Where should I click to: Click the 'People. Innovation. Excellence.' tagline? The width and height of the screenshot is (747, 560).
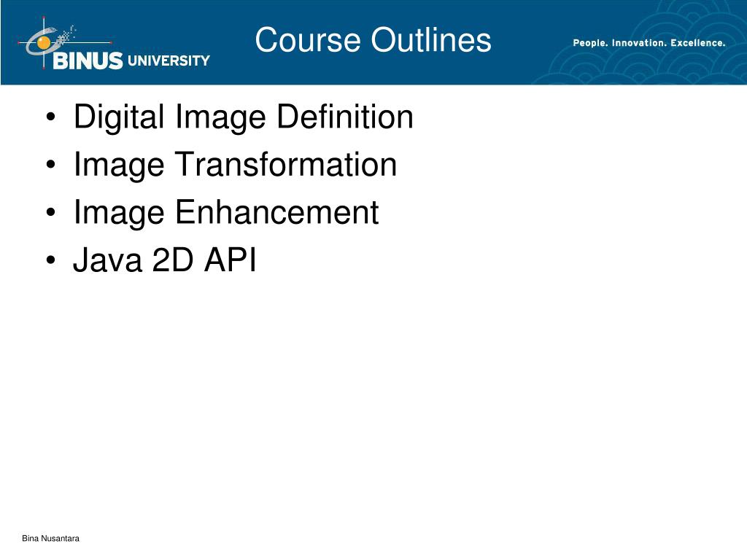(649, 43)
